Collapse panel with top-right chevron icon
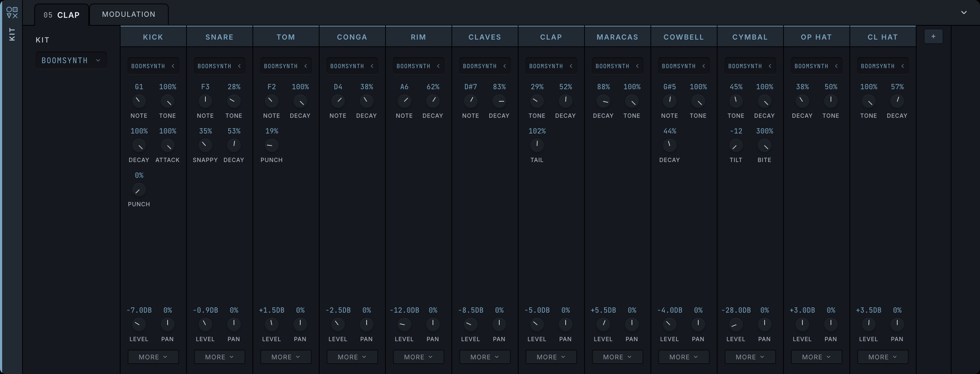The width and height of the screenshot is (980, 374). tap(964, 12)
